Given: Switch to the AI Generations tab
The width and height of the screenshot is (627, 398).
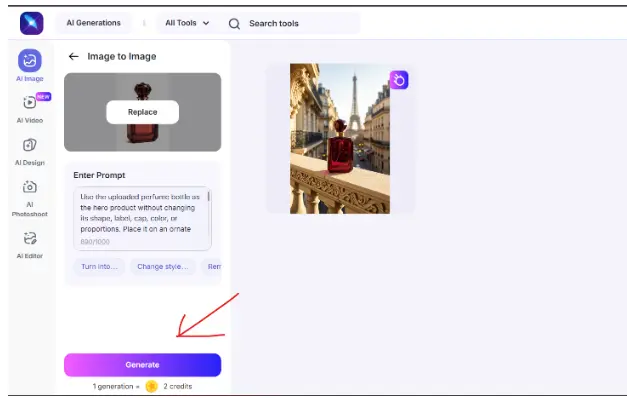Looking at the screenshot, I should pos(94,23).
